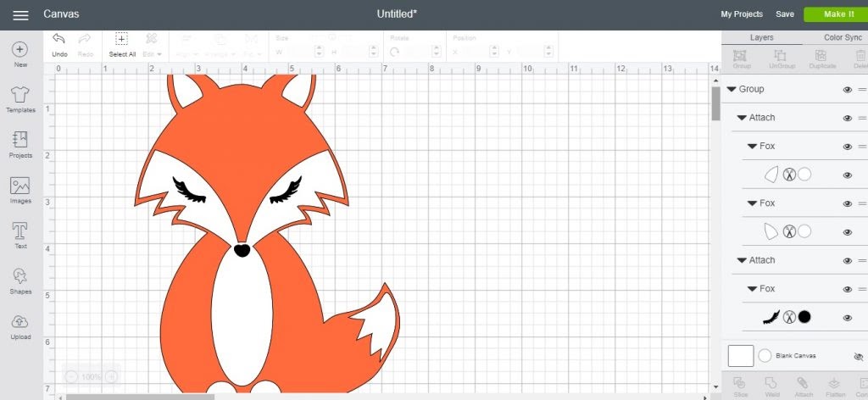Add Text to canvas

20,236
